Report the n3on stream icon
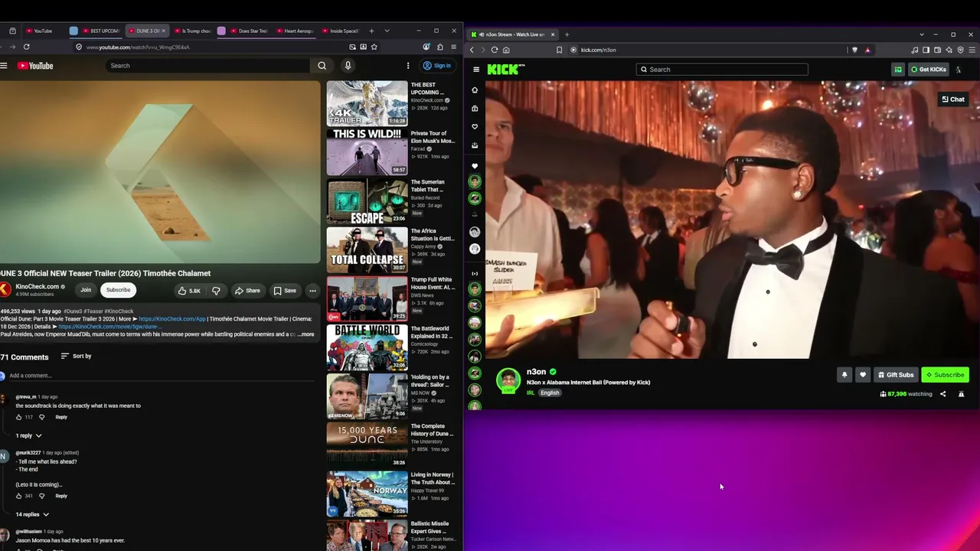 (961, 394)
